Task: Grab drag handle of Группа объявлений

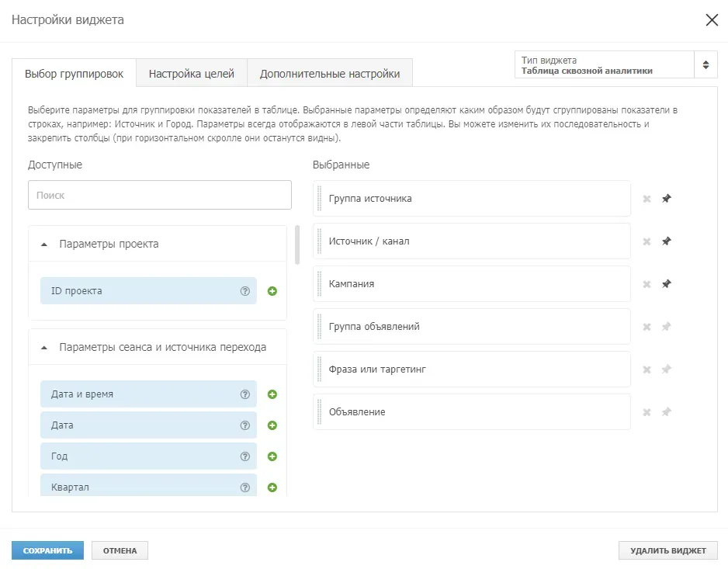Action: 320,327
